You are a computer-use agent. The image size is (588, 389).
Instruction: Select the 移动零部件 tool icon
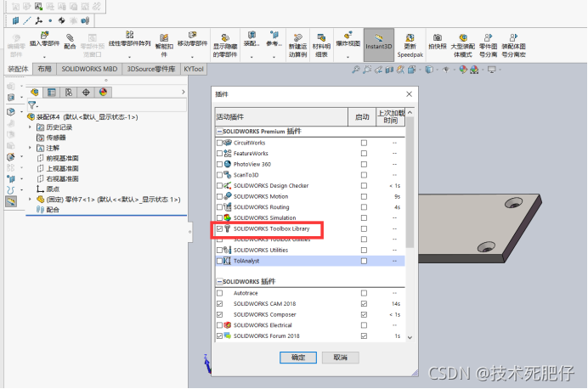click(x=192, y=35)
